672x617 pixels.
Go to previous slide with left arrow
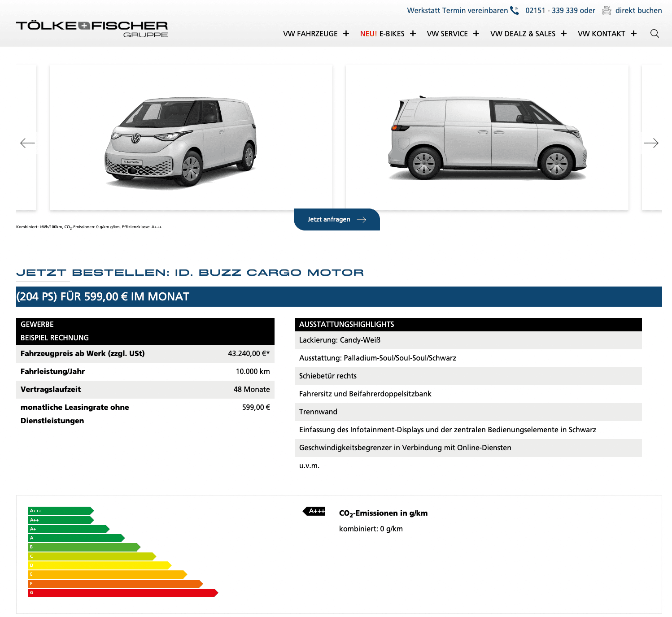pyautogui.click(x=27, y=143)
